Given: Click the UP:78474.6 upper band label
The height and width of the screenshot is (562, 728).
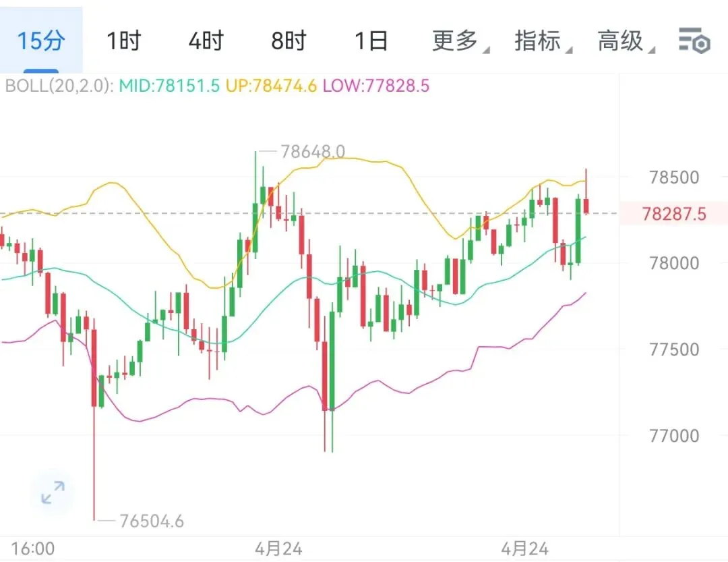Looking at the screenshot, I should pyautogui.click(x=271, y=86).
